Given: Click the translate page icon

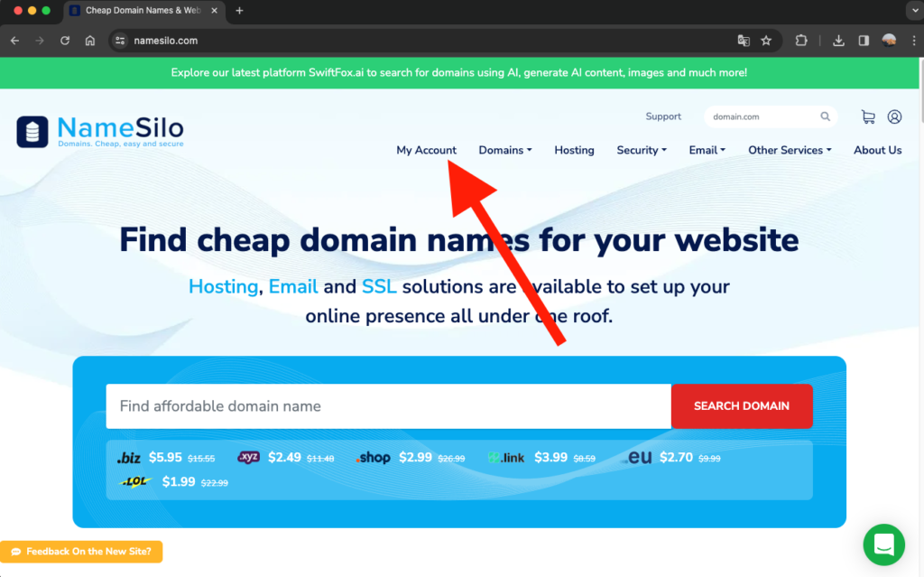Looking at the screenshot, I should pos(744,41).
